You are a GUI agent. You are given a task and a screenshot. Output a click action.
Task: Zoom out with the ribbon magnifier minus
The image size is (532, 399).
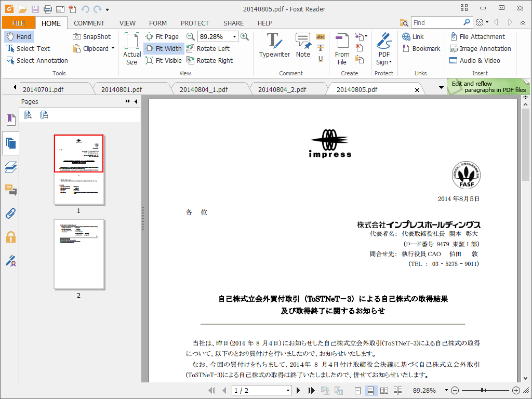coord(191,37)
